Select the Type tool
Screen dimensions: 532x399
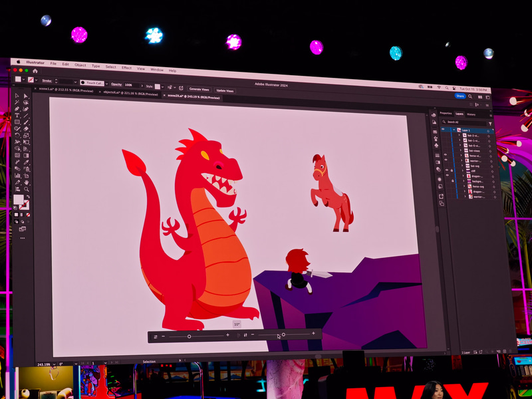click(17, 116)
